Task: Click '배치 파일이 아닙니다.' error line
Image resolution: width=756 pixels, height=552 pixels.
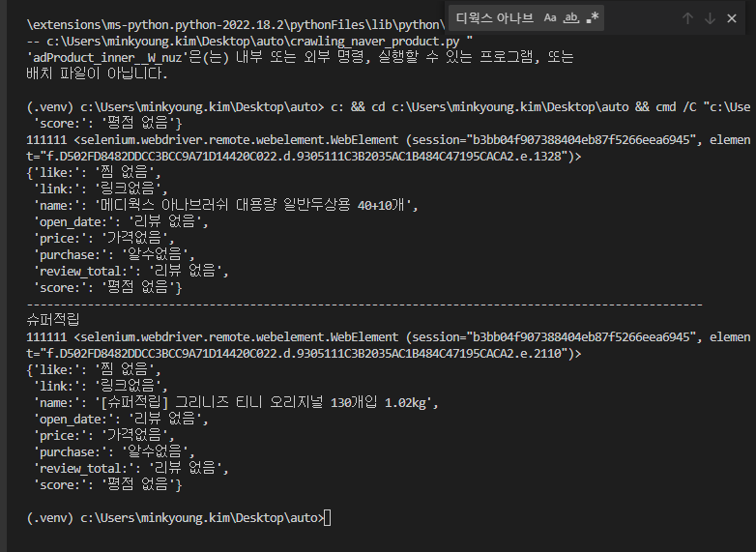Action: coord(97,73)
